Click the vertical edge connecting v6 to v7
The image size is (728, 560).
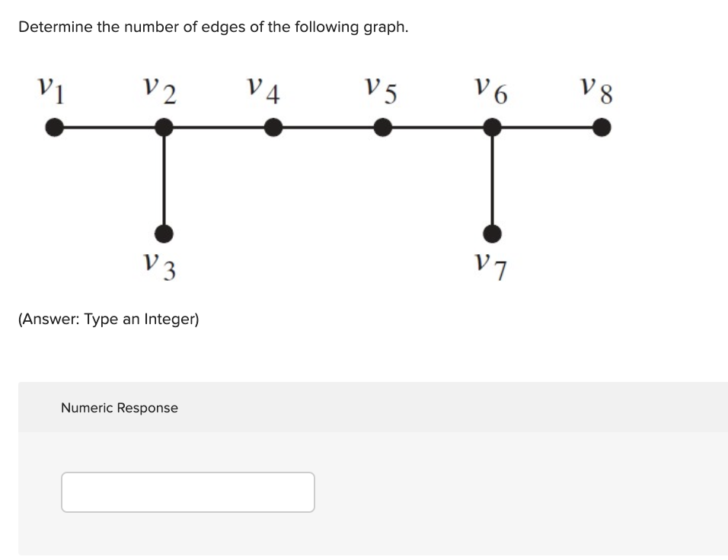click(492, 180)
